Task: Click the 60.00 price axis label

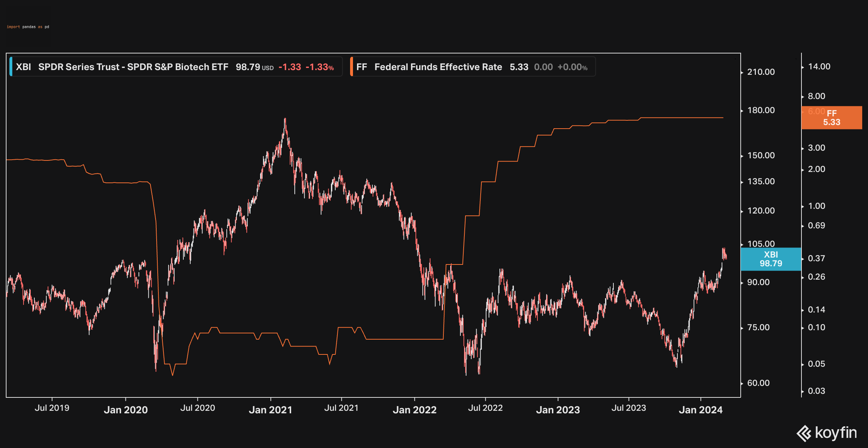Action: [758, 383]
